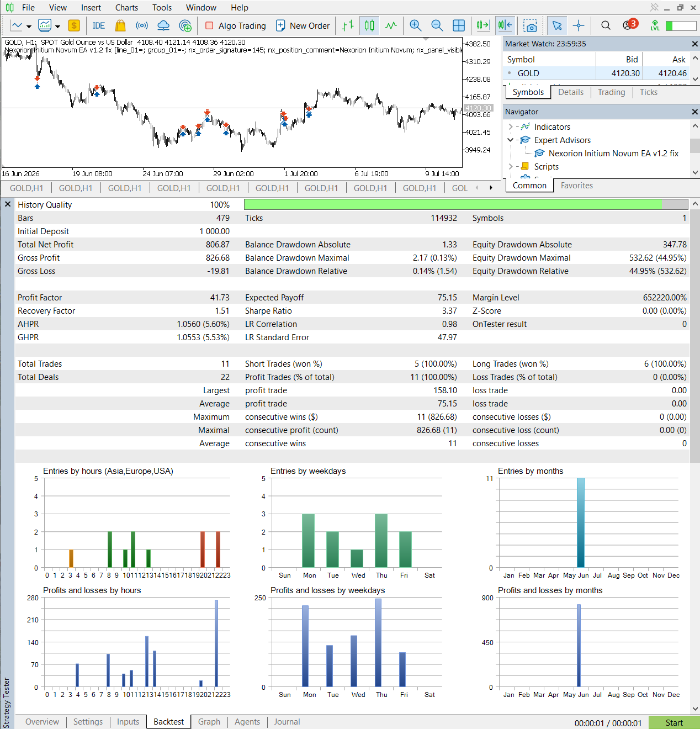This screenshot has height=729, width=700.
Task: Create a New Order
Action: coord(303,25)
